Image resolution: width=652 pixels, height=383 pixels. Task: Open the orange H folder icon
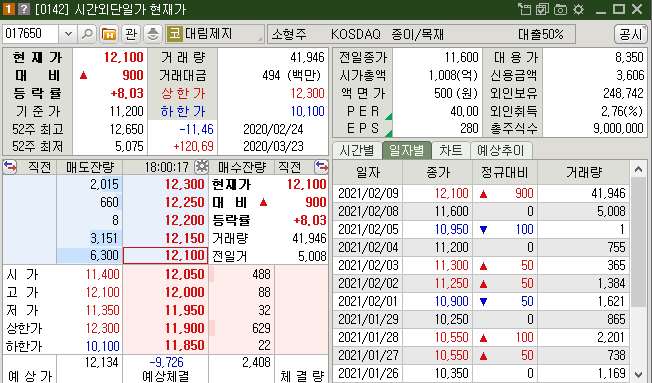click(x=109, y=34)
